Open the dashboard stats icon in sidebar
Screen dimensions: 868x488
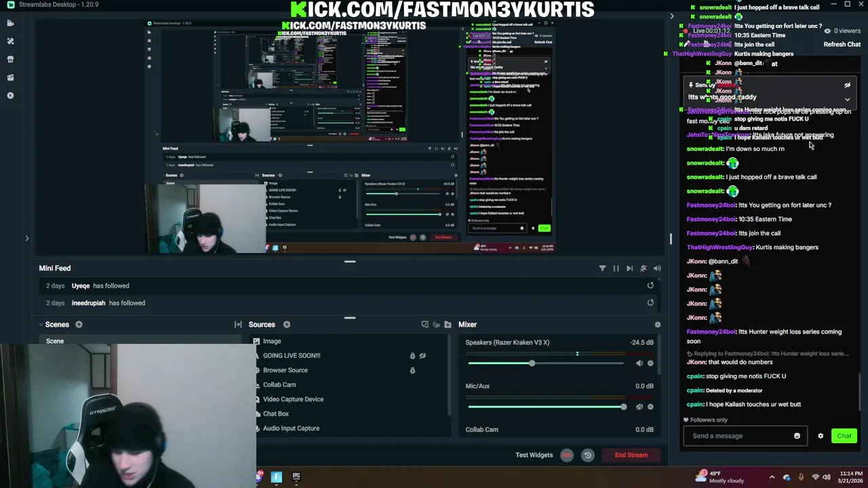point(10,77)
